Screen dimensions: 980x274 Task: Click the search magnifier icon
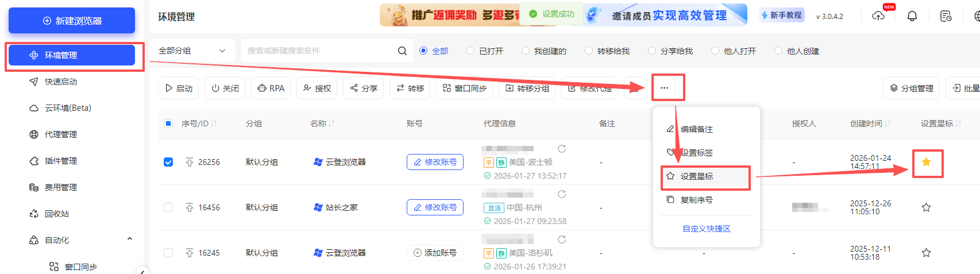(402, 51)
